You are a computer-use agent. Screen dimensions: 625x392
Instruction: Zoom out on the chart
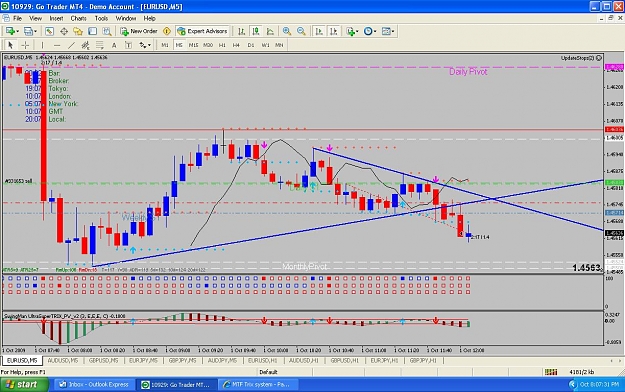click(x=301, y=31)
